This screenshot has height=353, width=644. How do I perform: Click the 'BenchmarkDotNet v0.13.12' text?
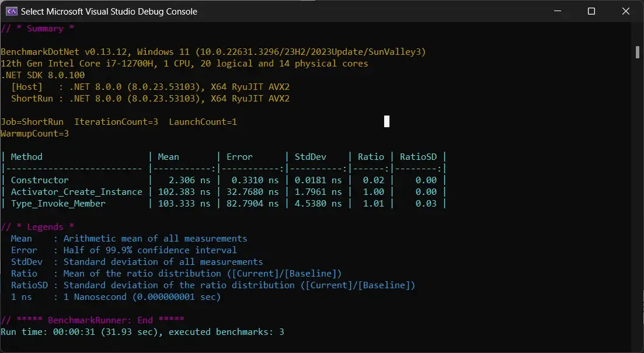pos(67,52)
